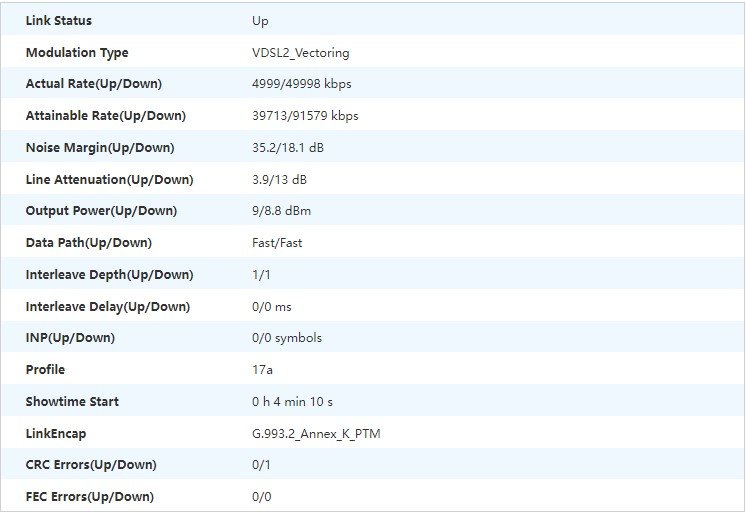Click the '3.9/13 dB' value
The image size is (746, 515).
click(279, 179)
